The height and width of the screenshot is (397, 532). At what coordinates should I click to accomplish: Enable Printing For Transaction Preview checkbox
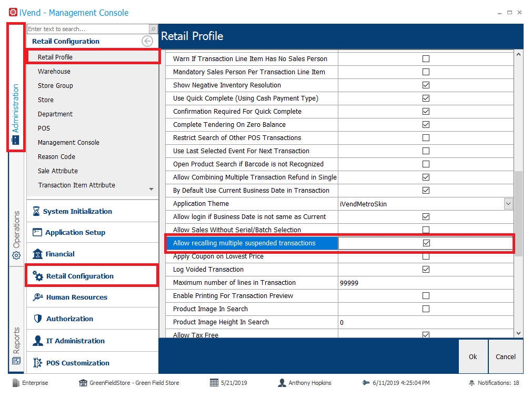point(426,296)
